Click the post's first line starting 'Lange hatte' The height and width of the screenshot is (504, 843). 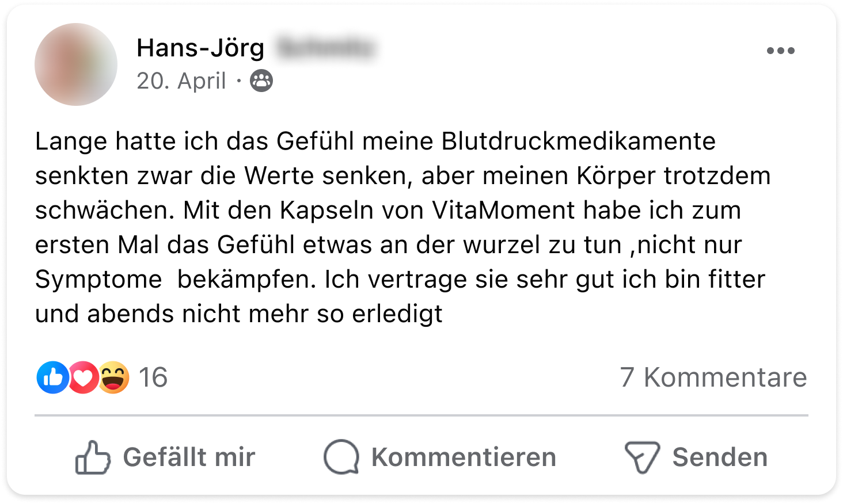374,142
